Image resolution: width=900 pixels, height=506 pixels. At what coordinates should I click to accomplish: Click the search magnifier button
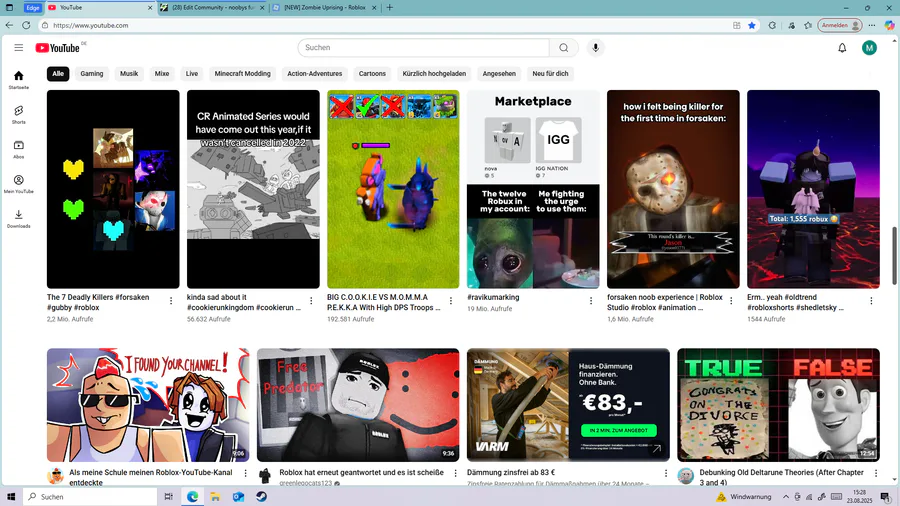(x=564, y=48)
